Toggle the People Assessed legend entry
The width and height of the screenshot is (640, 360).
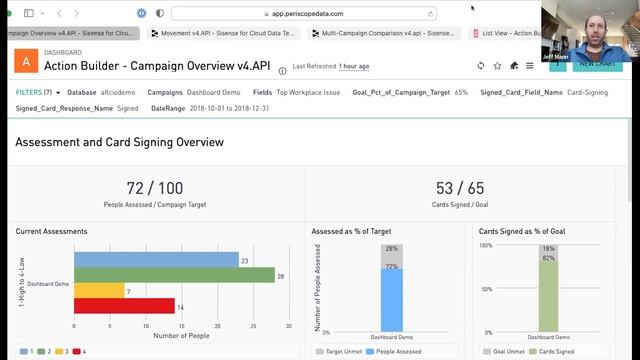click(x=393, y=351)
